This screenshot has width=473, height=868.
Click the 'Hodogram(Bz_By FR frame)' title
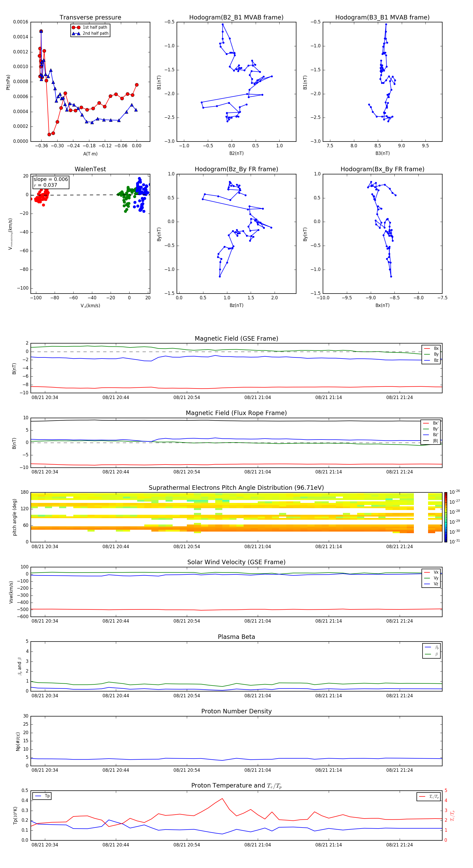click(236, 169)
